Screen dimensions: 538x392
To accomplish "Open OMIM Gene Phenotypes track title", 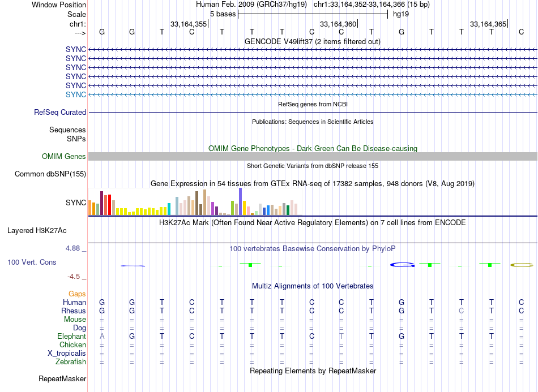I will (313, 148).
